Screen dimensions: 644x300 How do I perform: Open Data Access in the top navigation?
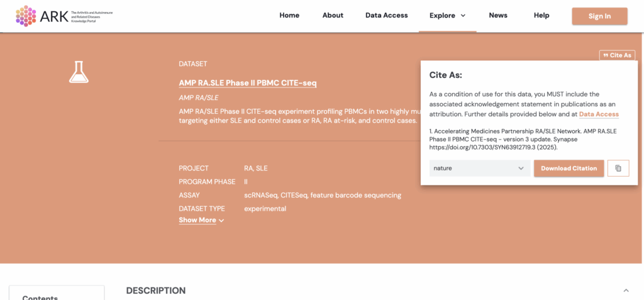coord(386,16)
